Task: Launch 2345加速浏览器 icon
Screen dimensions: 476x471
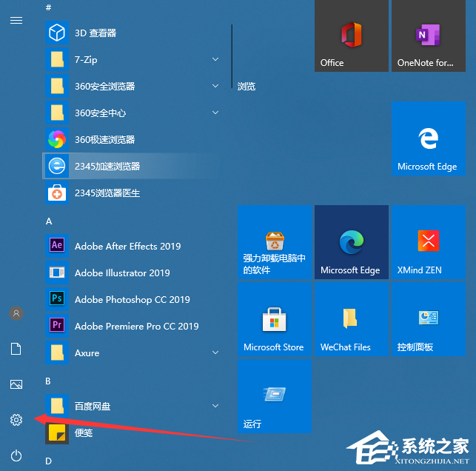Action: coord(57,166)
